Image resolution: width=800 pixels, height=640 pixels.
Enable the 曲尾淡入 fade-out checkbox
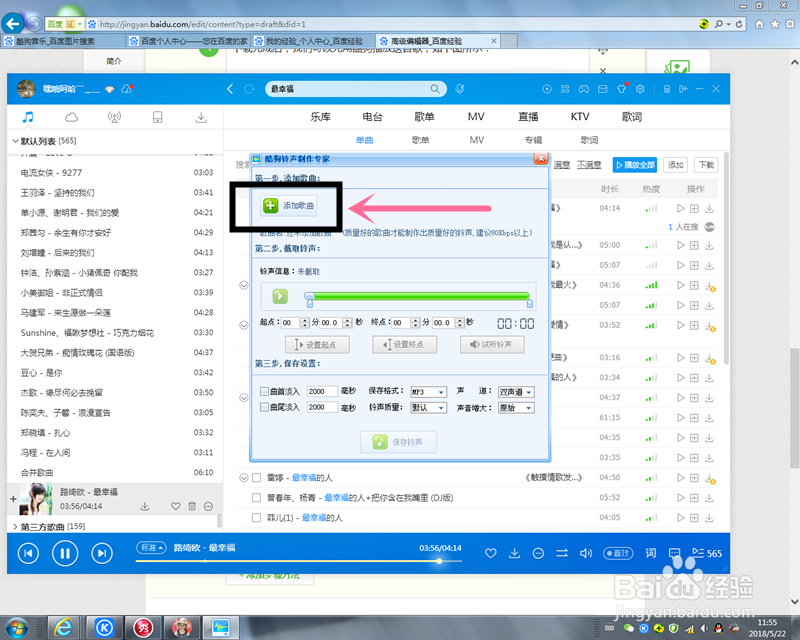coord(264,407)
